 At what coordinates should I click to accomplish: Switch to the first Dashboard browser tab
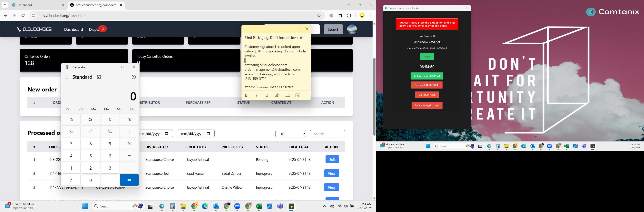pyautogui.click(x=38, y=5)
